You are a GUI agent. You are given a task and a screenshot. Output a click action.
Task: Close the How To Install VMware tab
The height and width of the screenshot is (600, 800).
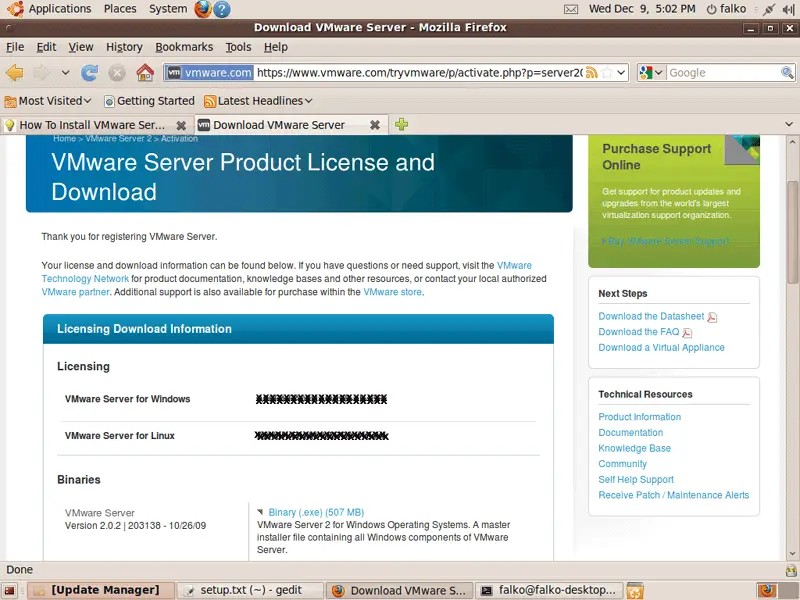(181, 125)
